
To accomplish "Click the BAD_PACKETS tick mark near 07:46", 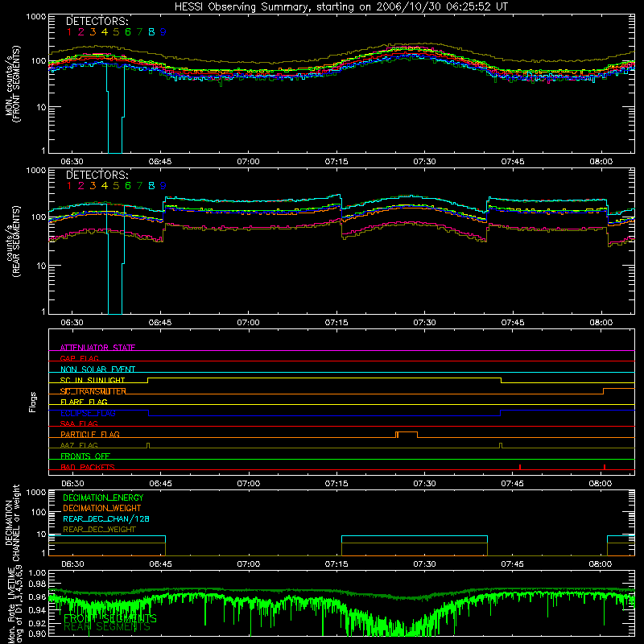I will pos(520,467).
